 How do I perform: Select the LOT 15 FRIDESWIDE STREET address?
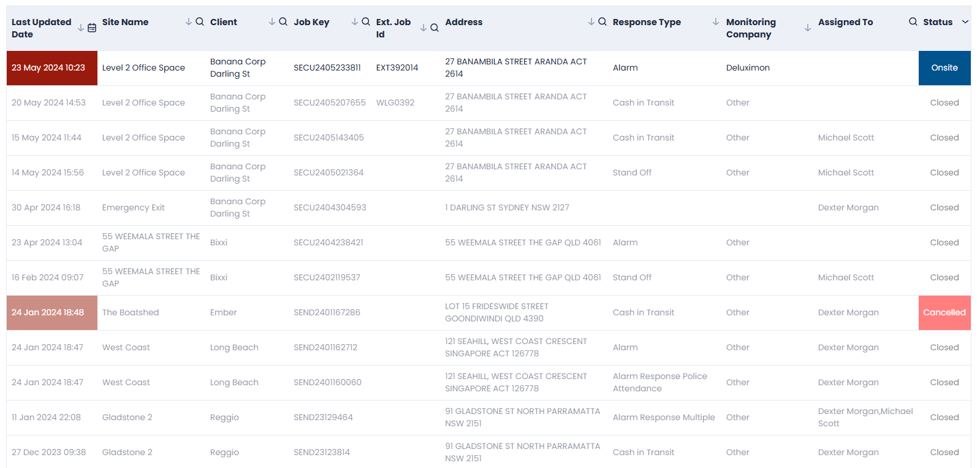click(496, 312)
